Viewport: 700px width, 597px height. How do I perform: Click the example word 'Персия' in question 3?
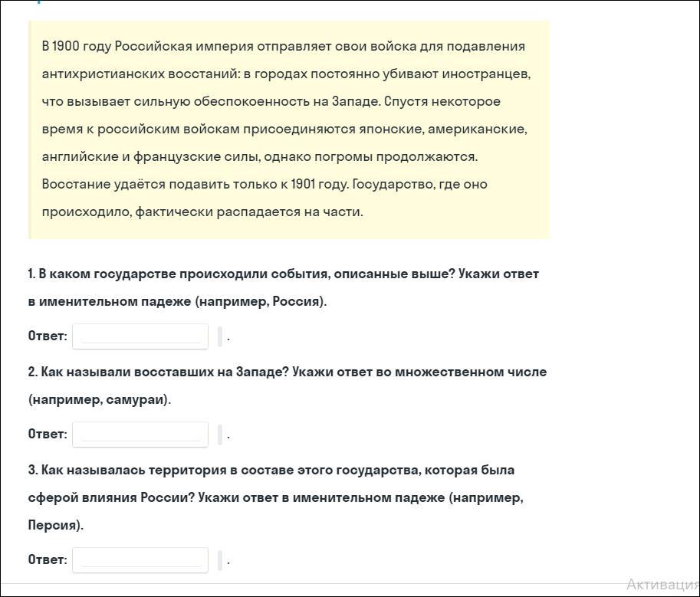(x=52, y=525)
